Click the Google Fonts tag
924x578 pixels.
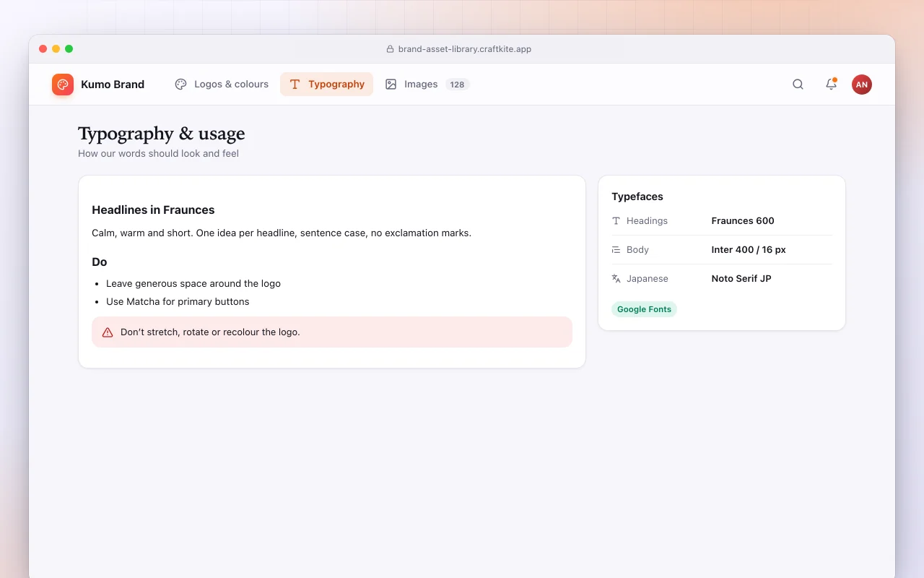click(x=644, y=309)
